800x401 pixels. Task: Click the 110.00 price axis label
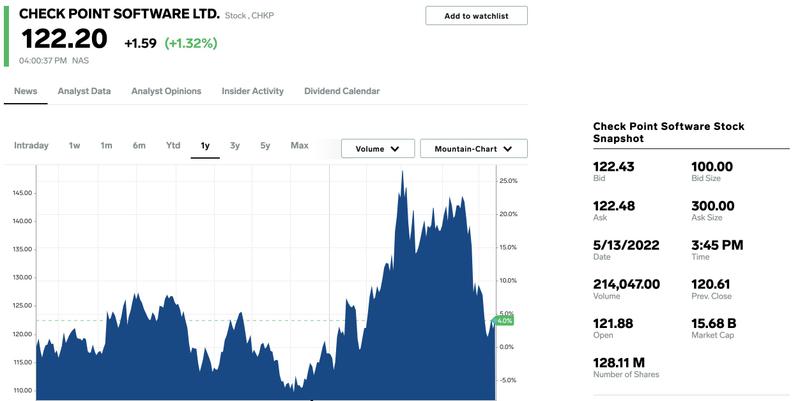tap(22, 390)
